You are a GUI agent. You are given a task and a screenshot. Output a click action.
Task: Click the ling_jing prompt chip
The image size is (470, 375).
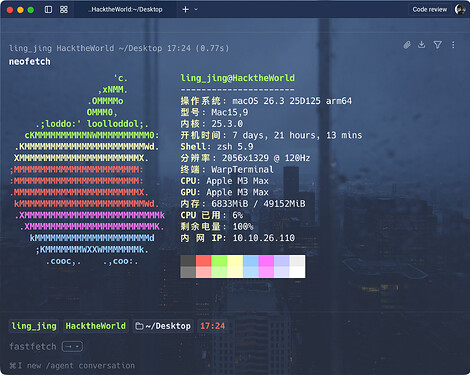pyautogui.click(x=34, y=326)
